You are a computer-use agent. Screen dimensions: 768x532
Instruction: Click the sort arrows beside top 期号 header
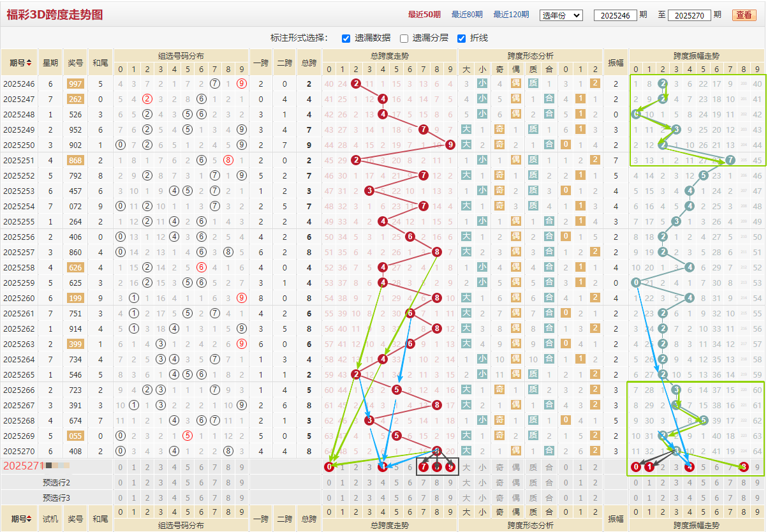tap(29, 63)
